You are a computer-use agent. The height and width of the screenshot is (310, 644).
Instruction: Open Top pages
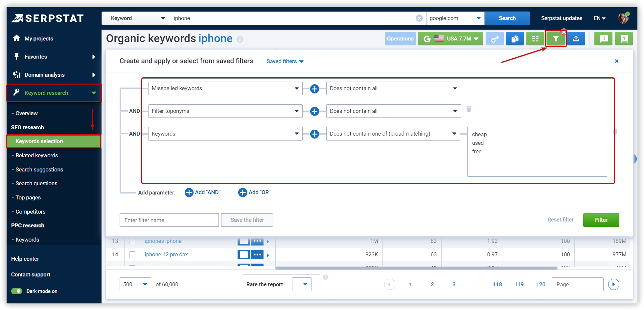[x=28, y=197]
